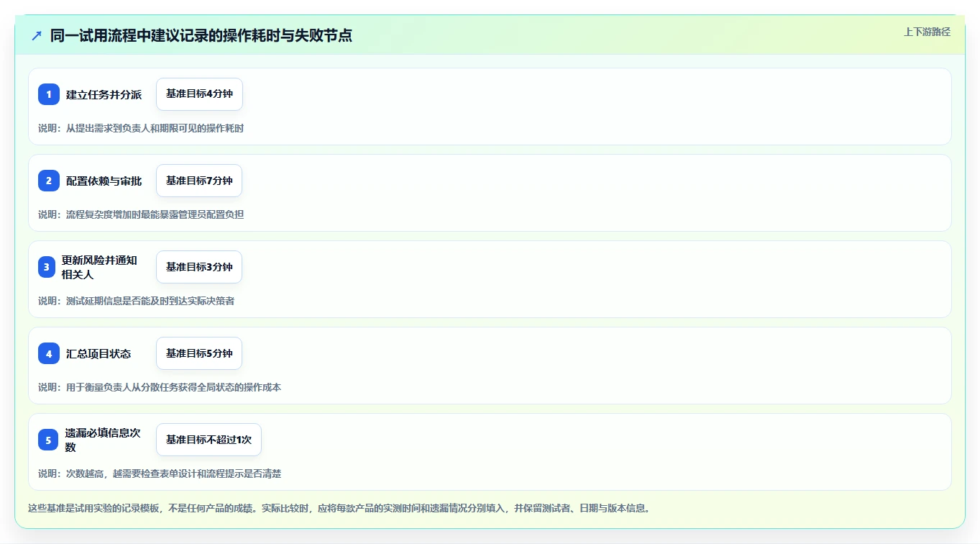Image resolution: width=980 pixels, height=544 pixels.
Task: Click the footer note starting 这些基准是试用实验的记录模板
Action: point(339,508)
